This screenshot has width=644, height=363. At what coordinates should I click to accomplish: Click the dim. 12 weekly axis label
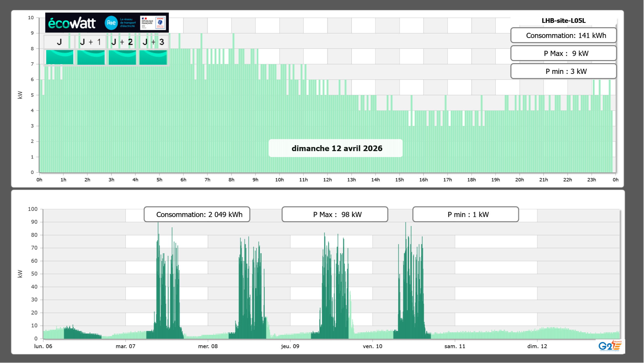tap(537, 346)
